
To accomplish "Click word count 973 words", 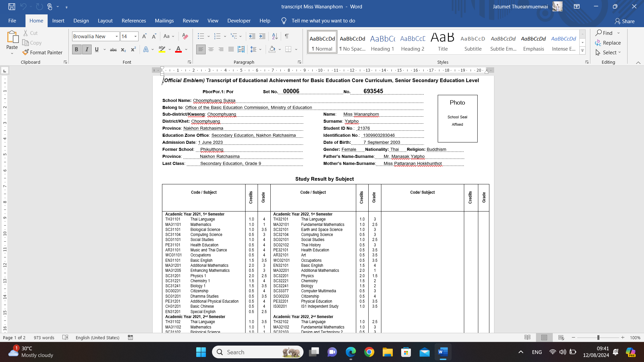I will [44, 338].
